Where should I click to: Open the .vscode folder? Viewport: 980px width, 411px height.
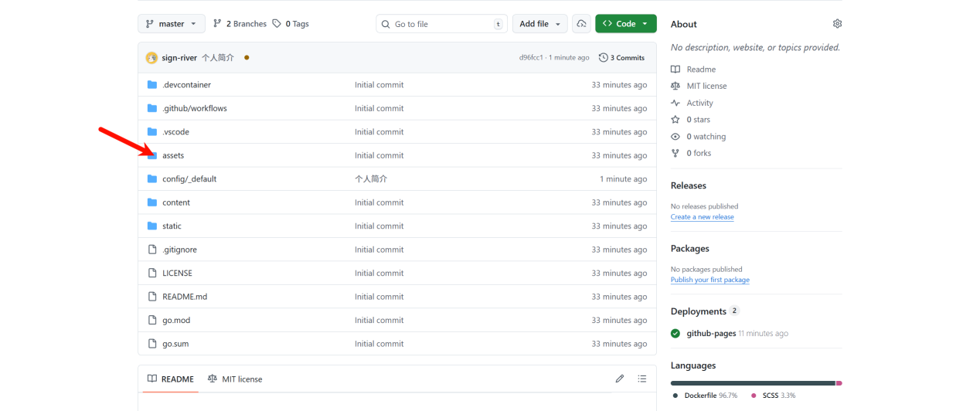175,132
